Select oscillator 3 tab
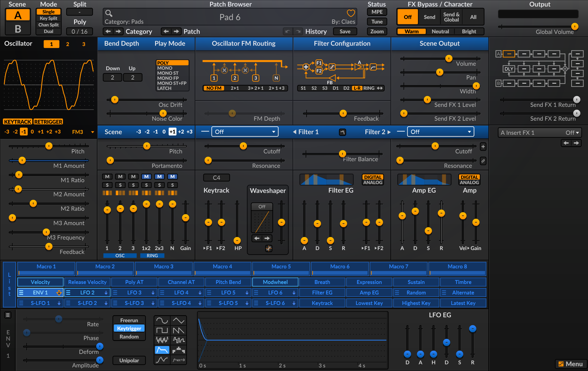 84,44
